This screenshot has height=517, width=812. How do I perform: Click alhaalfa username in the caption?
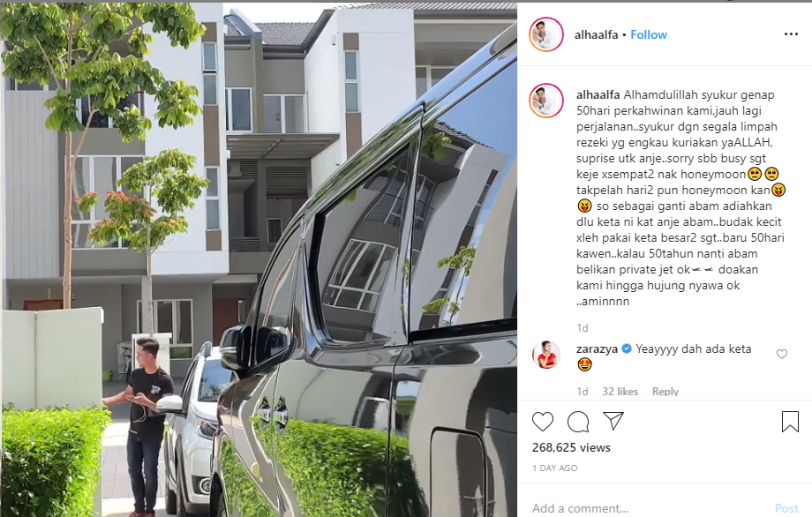598,94
